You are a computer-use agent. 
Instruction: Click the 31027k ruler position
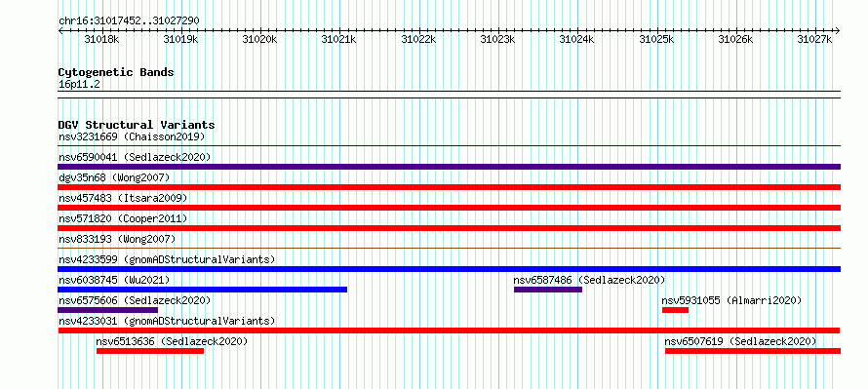(x=815, y=39)
